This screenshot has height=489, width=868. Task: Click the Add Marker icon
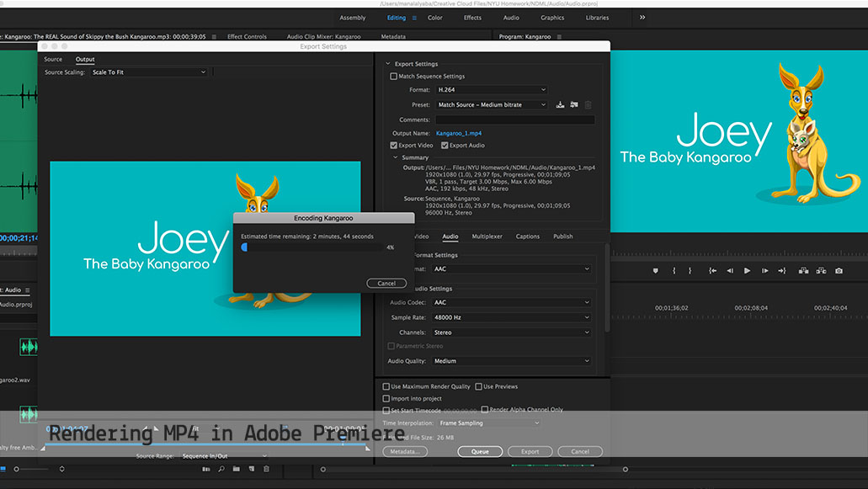coord(655,271)
